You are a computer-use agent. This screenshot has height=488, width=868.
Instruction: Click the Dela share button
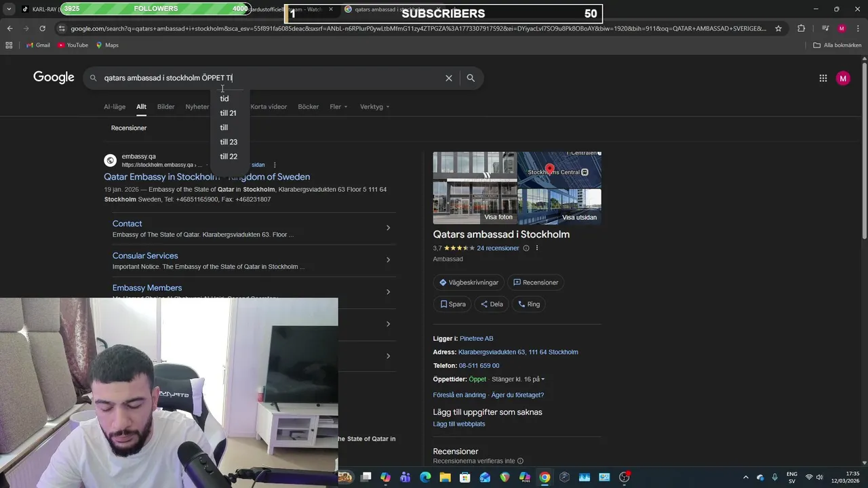coord(492,304)
